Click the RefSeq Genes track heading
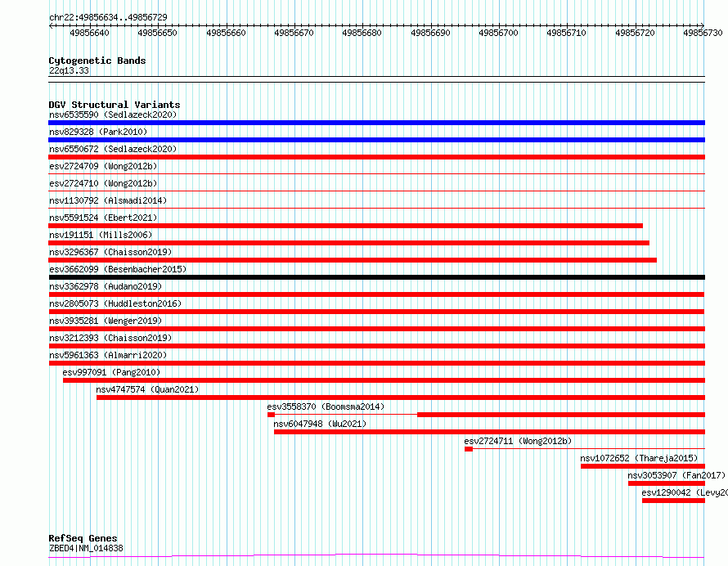This screenshot has height=566, width=728. (83, 538)
